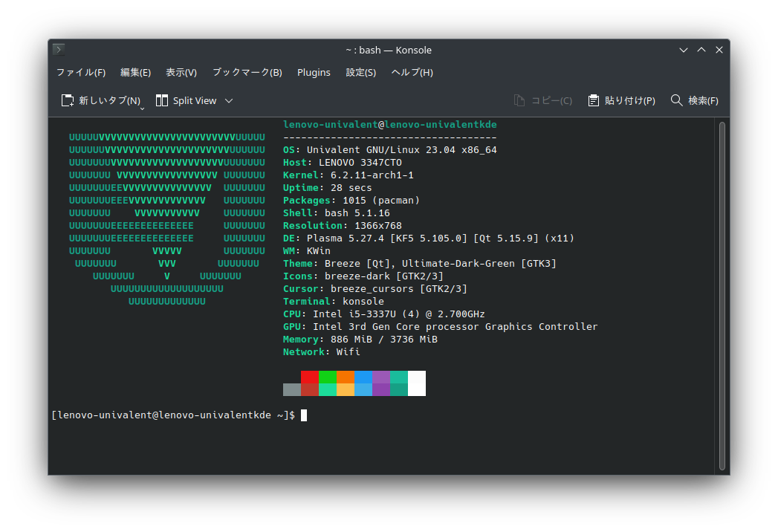
Task: Open the New Tab dropdown arrow
Action: point(142,108)
